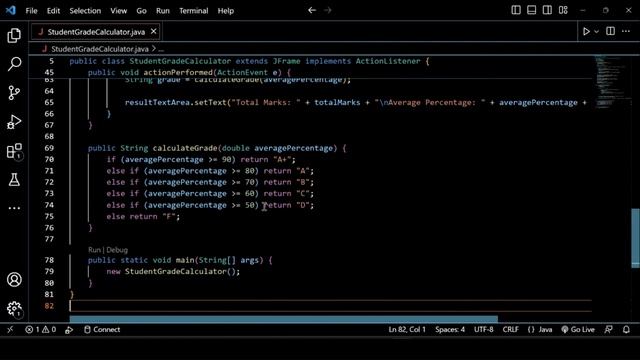Select the StudentGradeCalculator.java tab

click(x=96, y=32)
